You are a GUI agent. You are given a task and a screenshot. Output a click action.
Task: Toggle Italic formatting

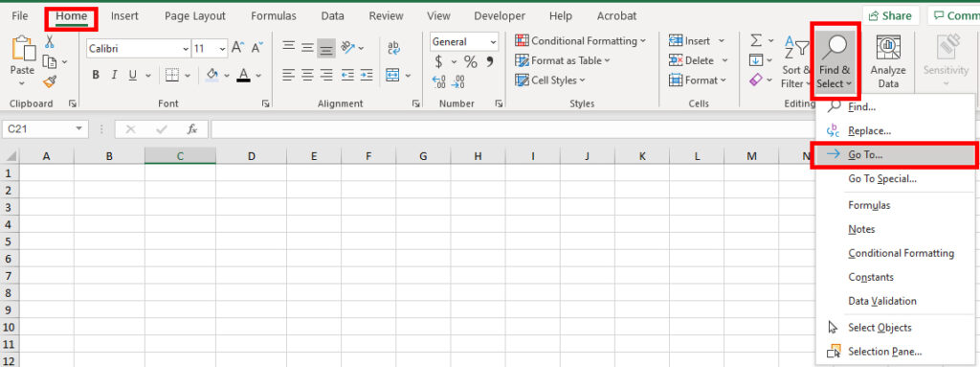tap(114, 75)
